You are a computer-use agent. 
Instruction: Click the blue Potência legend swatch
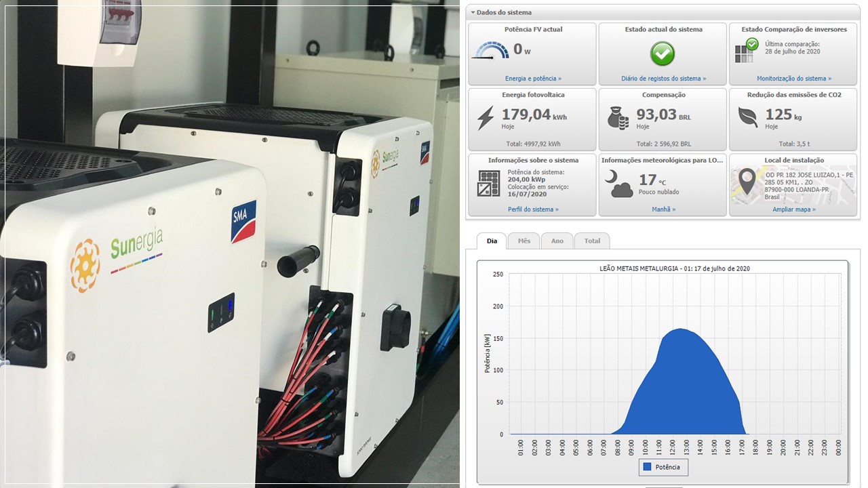pyautogui.click(x=647, y=467)
